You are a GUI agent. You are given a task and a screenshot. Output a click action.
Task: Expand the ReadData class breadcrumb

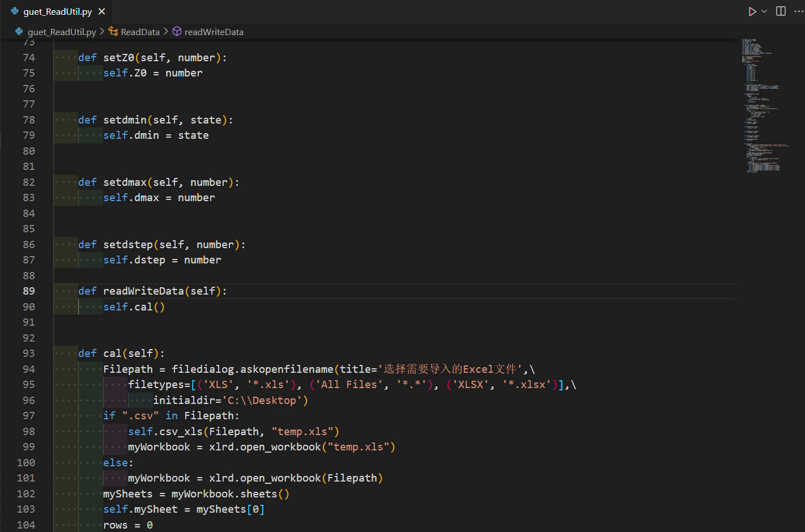(140, 32)
